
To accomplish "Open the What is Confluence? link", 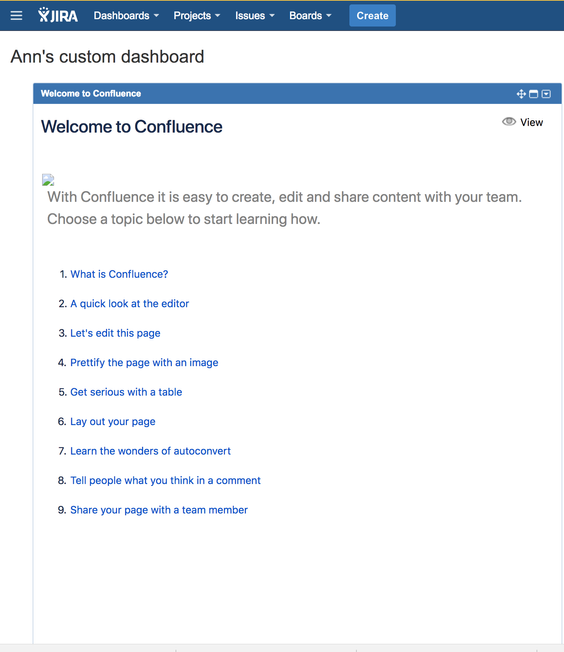I will (x=119, y=274).
